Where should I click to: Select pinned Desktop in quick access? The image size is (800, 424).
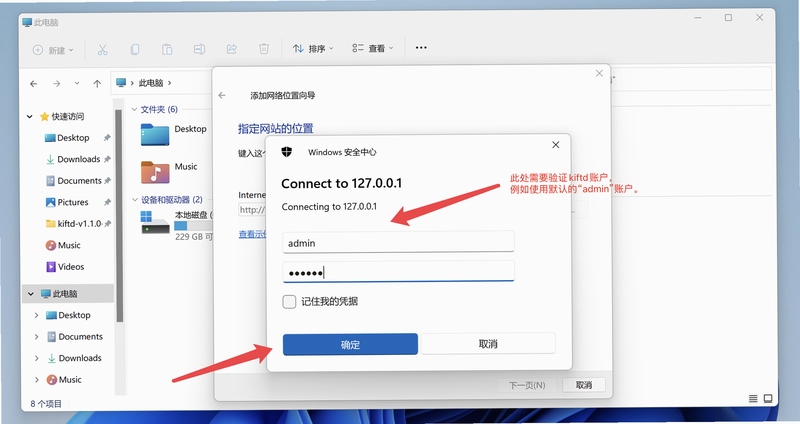tap(72, 138)
